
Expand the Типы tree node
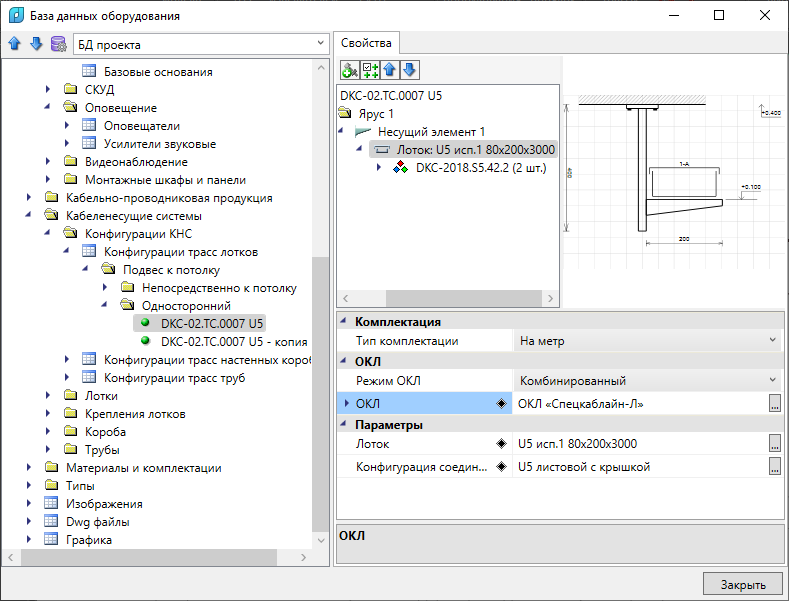tap(29, 485)
